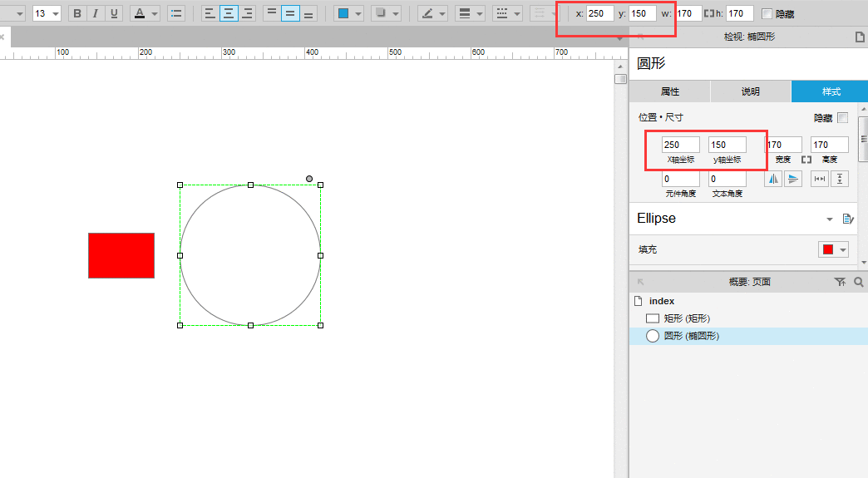The height and width of the screenshot is (478, 868).
Task: Switch to the 说明 tab
Action: tap(751, 91)
